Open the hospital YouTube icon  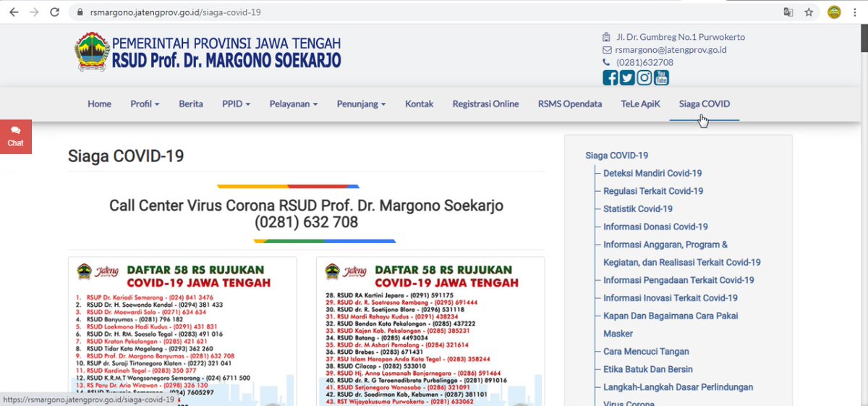click(662, 78)
